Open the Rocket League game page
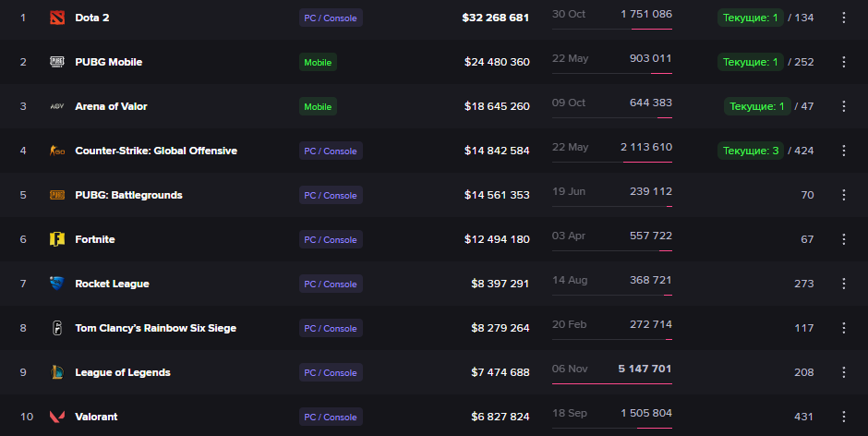Image resolution: width=868 pixels, height=436 pixels. (112, 284)
